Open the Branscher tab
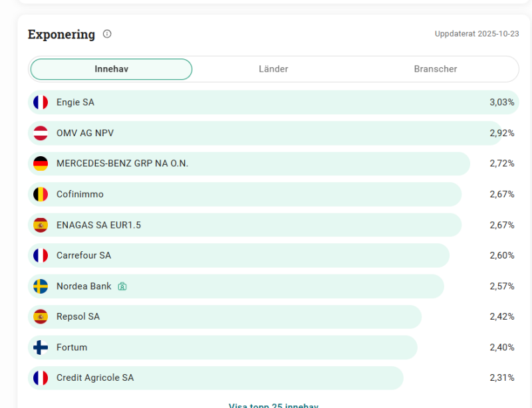 (x=436, y=69)
